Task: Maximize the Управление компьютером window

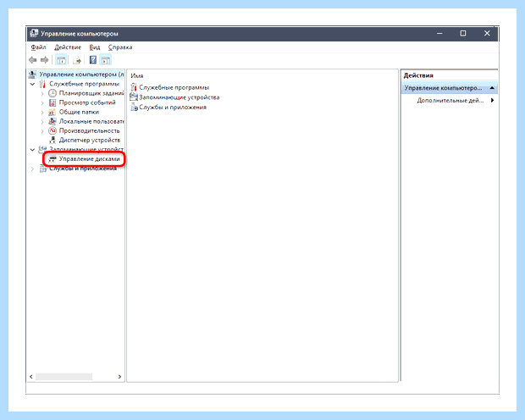Action: point(463,34)
